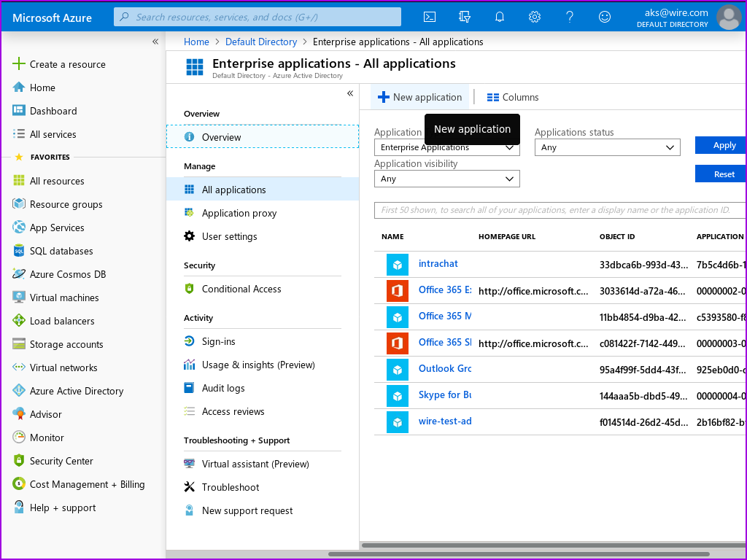Click the Microsoft Azure logo text
This screenshot has width=747, height=560.
click(x=52, y=17)
